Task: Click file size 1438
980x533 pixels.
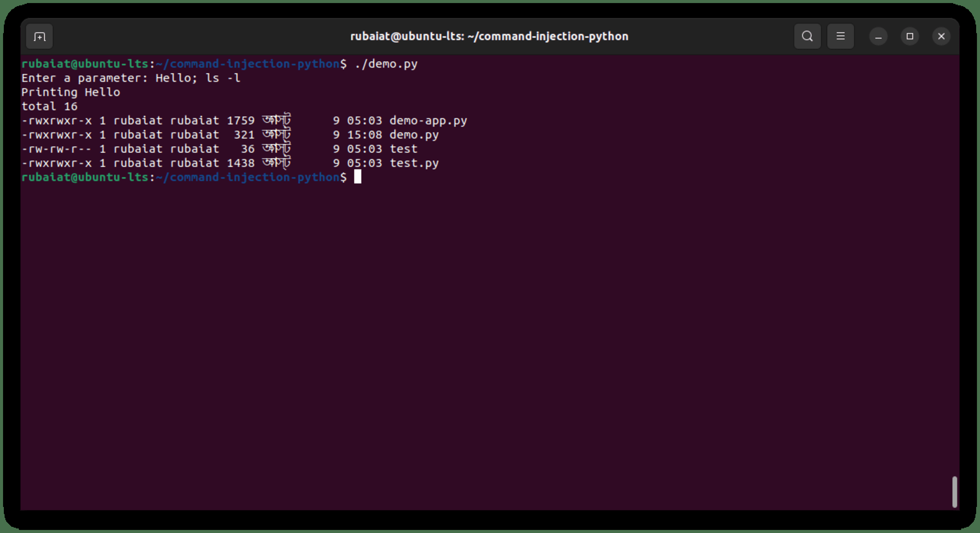Action: coord(241,163)
